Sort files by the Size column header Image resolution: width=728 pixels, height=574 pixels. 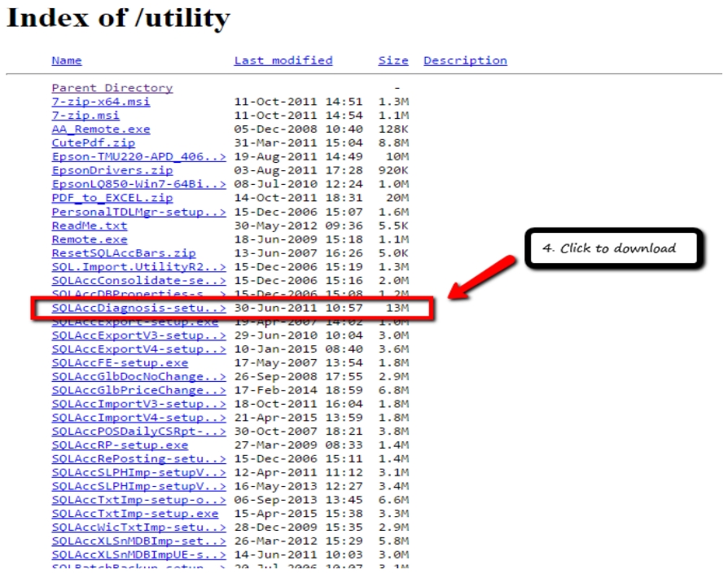click(x=393, y=61)
